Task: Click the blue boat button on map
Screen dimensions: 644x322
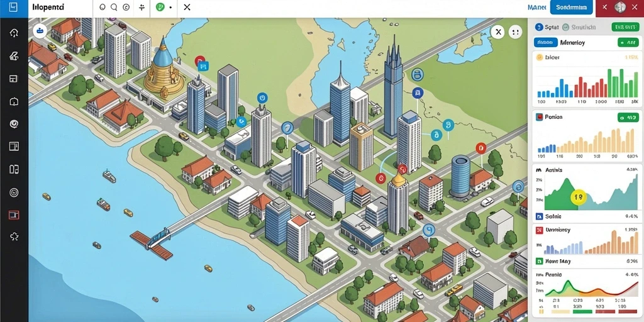Action: click(40, 31)
